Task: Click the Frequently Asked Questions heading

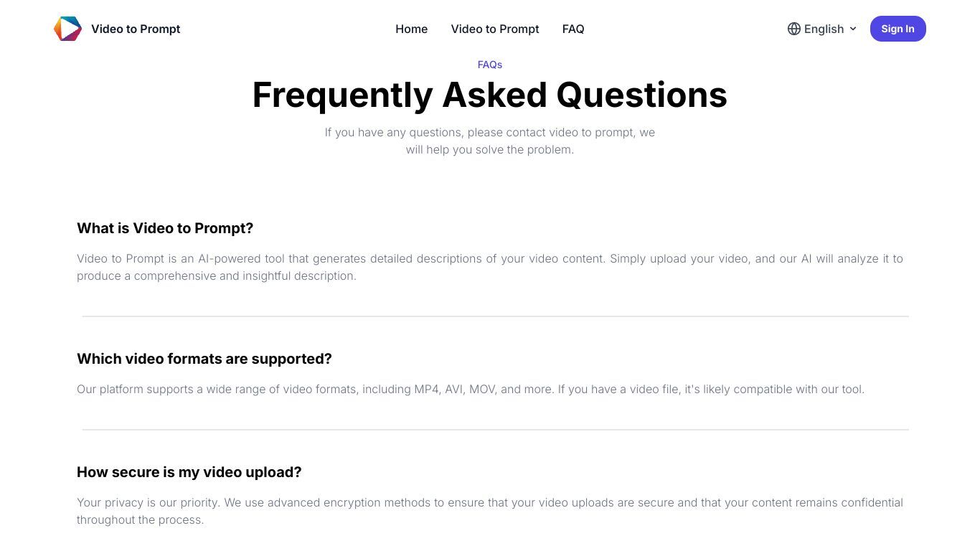Action: click(490, 95)
